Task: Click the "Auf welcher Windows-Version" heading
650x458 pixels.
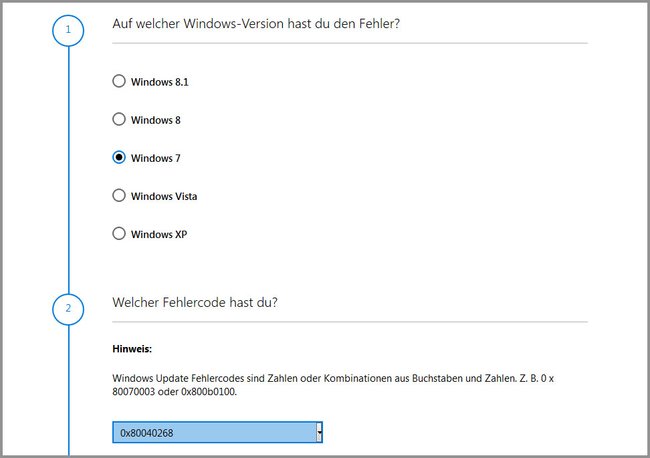Action: [256, 24]
